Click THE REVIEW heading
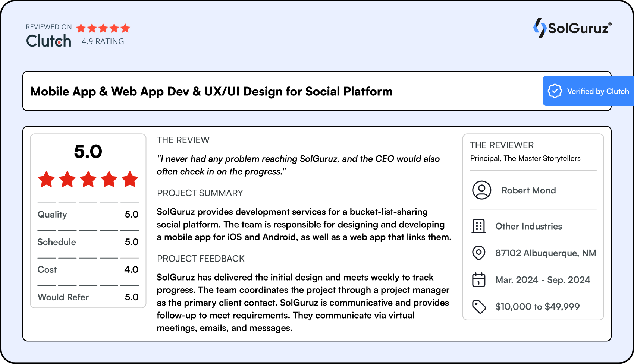 [183, 140]
